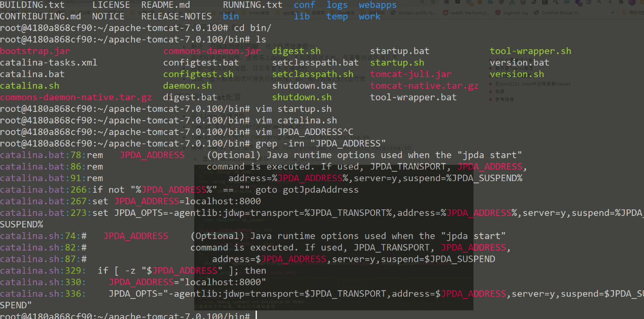Click CONTRIBUTING.md in the listing

(41, 16)
